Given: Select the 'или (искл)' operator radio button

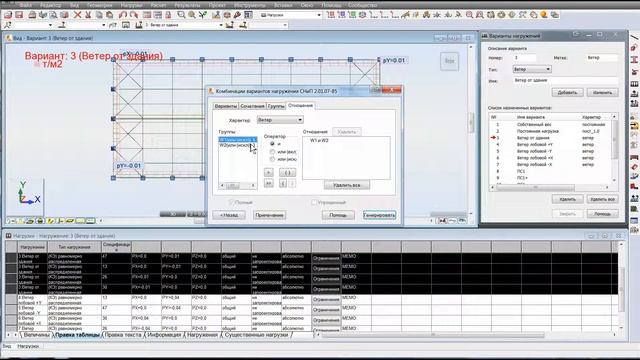Looking at the screenshot, I should click(x=272, y=159).
